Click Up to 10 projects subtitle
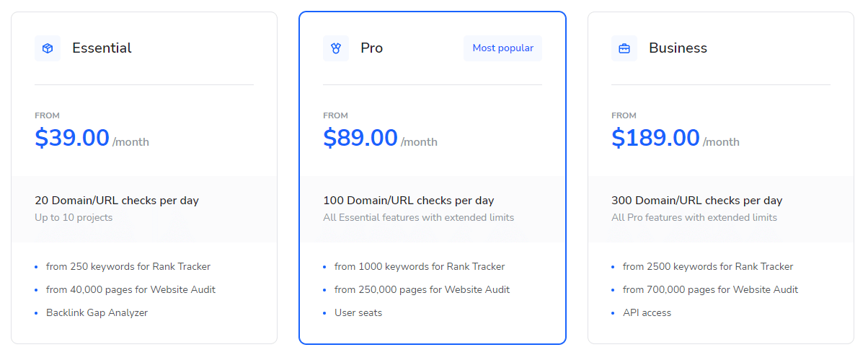This screenshot has width=868, height=355. point(74,217)
